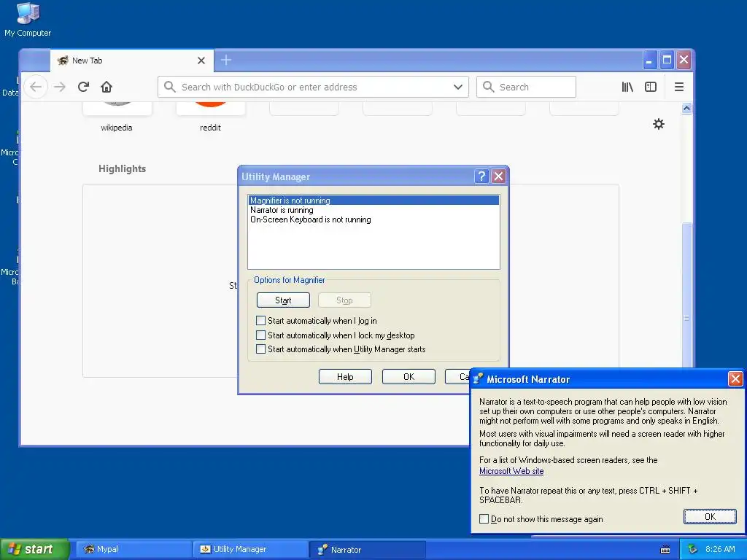Check Start automatically when I lock desktop
The width and height of the screenshot is (747, 560).
click(260, 335)
